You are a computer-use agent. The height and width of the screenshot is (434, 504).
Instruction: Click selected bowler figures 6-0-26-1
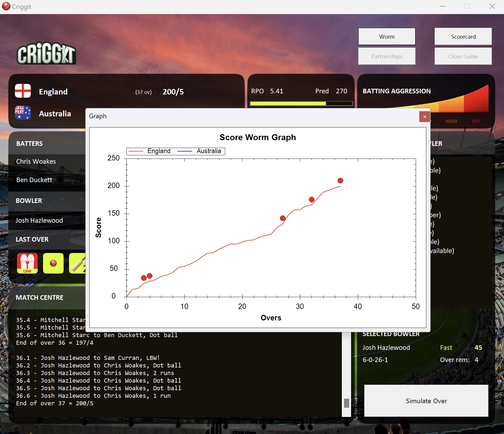375,360
